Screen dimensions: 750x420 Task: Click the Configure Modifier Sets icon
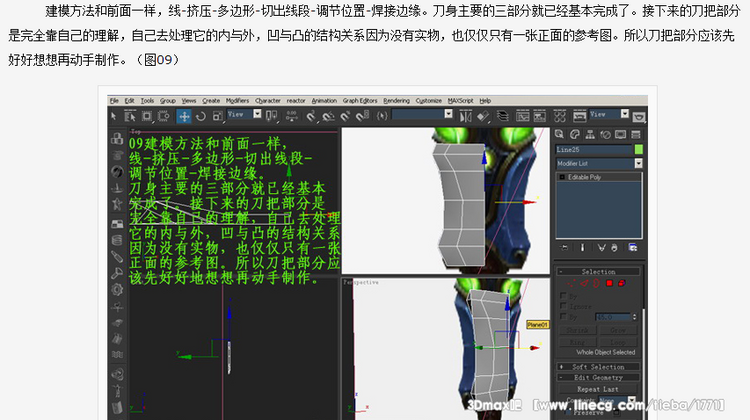tap(633, 247)
